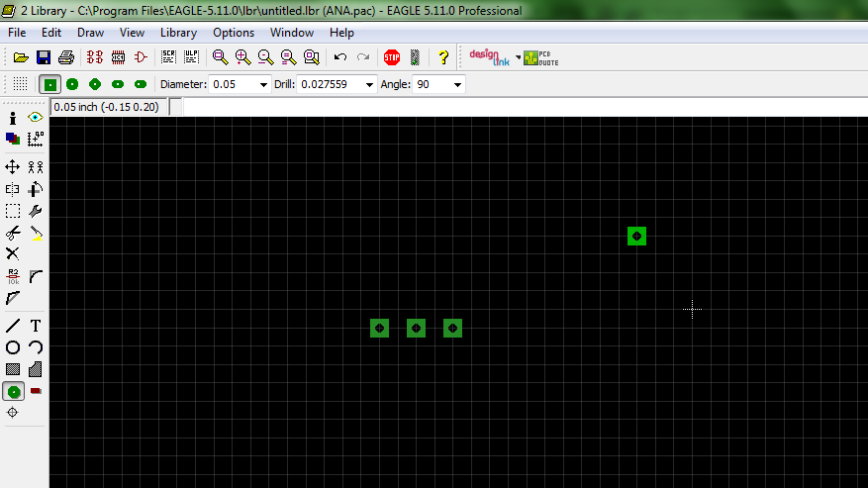Select the Group selection tool

(13, 211)
